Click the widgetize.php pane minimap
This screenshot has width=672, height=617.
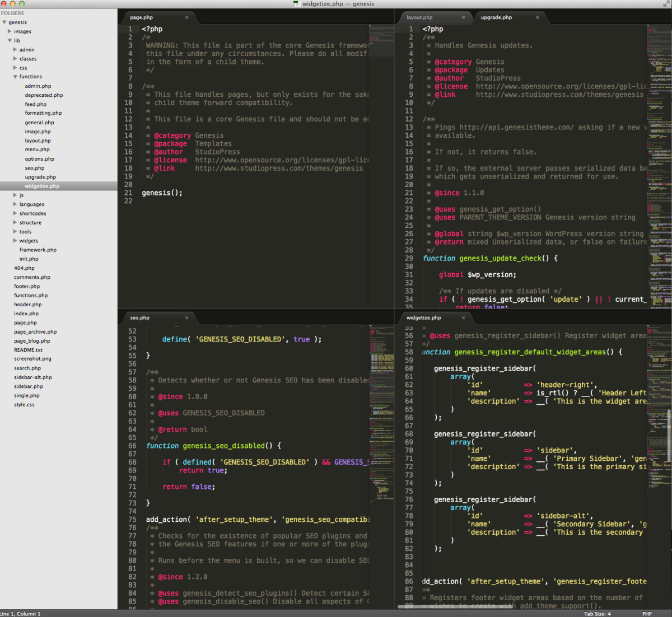659,466
